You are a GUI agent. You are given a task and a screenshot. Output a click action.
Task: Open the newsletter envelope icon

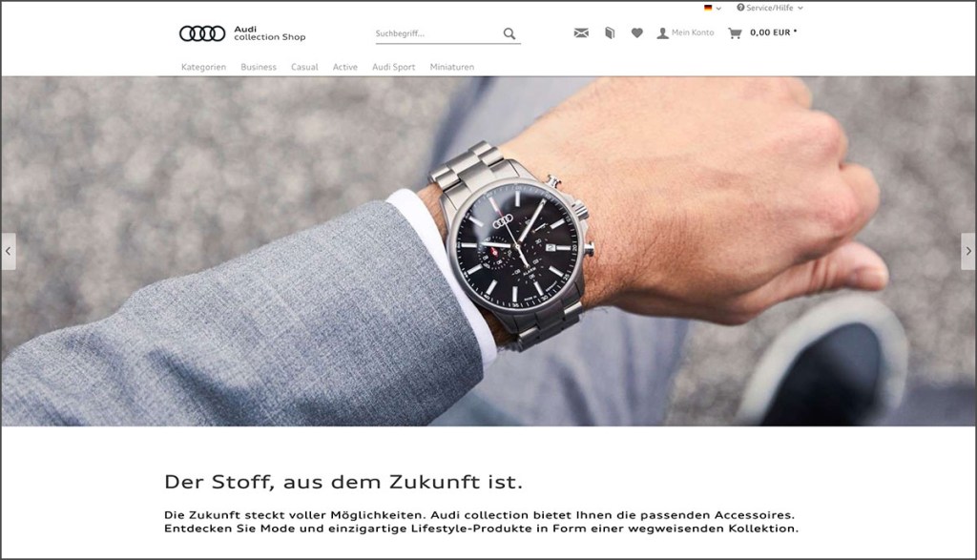tap(581, 33)
